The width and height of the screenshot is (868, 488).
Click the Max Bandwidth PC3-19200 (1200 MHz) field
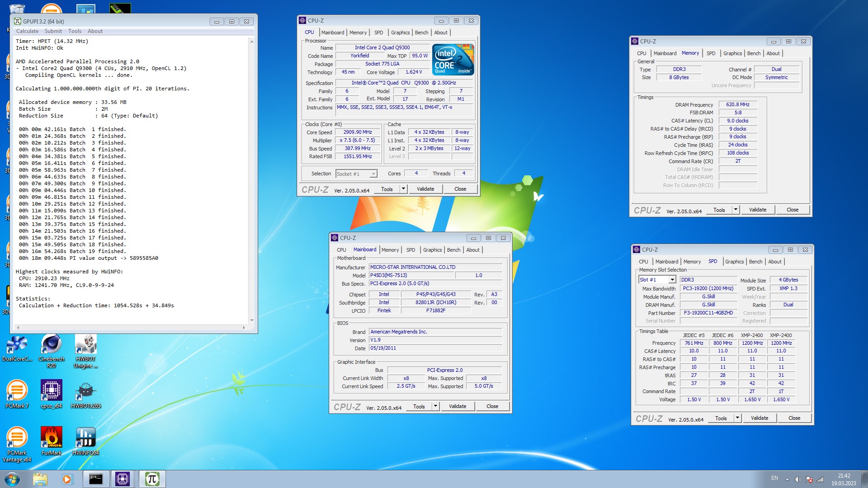pos(708,288)
